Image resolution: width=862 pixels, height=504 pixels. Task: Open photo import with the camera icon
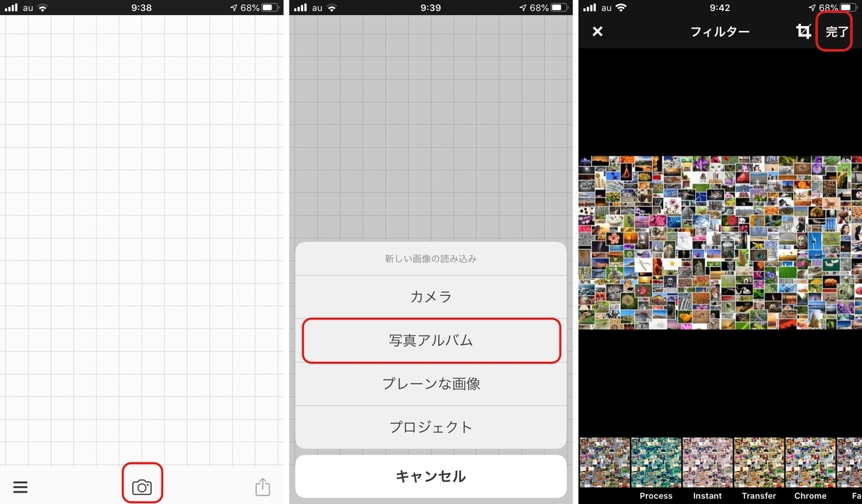pyautogui.click(x=142, y=487)
